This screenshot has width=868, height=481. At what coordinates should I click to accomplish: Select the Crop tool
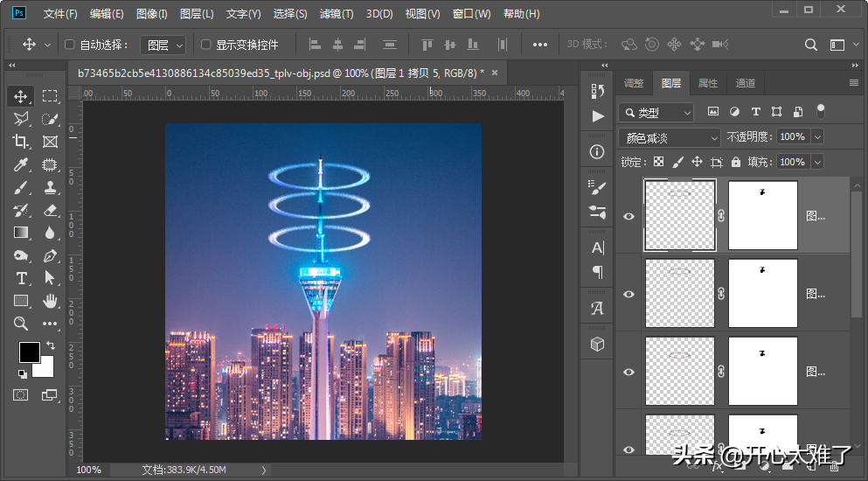(20, 142)
